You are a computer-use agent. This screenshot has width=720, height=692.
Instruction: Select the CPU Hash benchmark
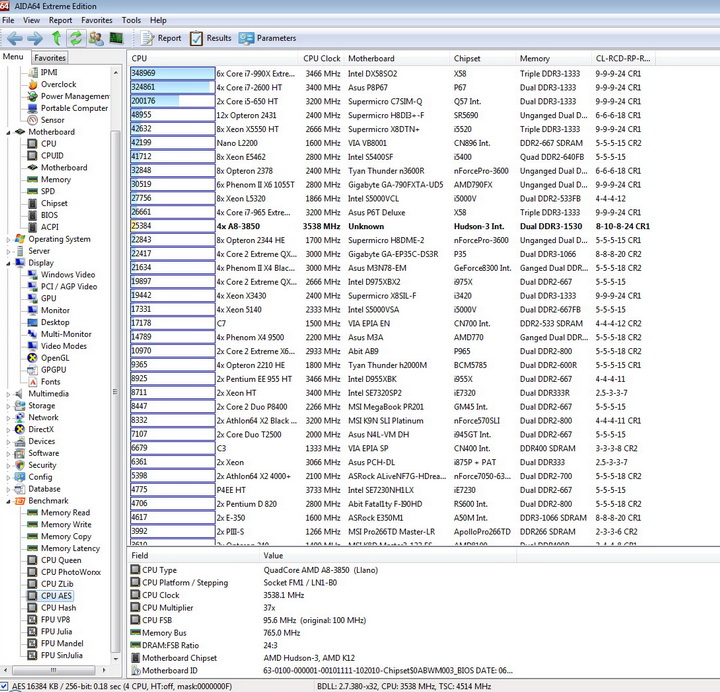(52, 608)
